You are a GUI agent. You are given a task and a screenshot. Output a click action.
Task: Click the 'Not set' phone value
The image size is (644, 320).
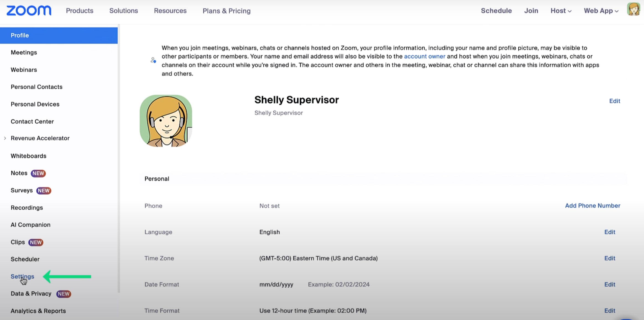pos(270,206)
